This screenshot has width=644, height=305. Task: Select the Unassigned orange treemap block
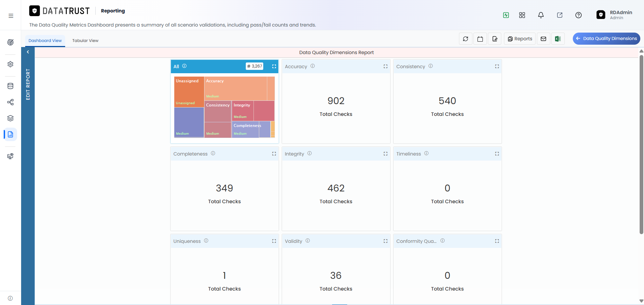189,92
